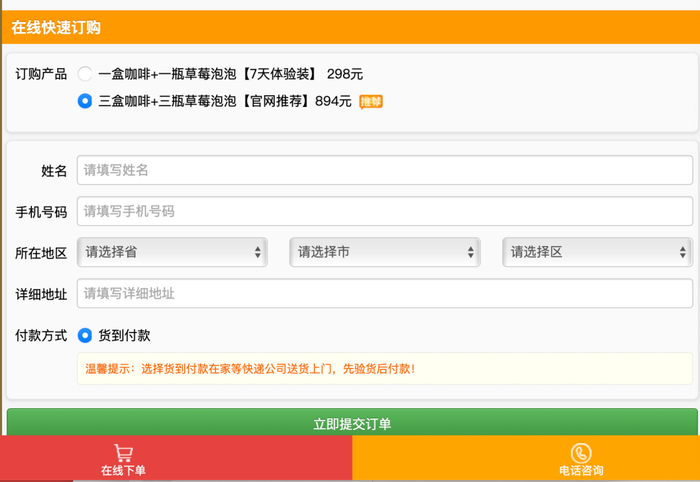Click the 姓名 field label

click(54, 171)
